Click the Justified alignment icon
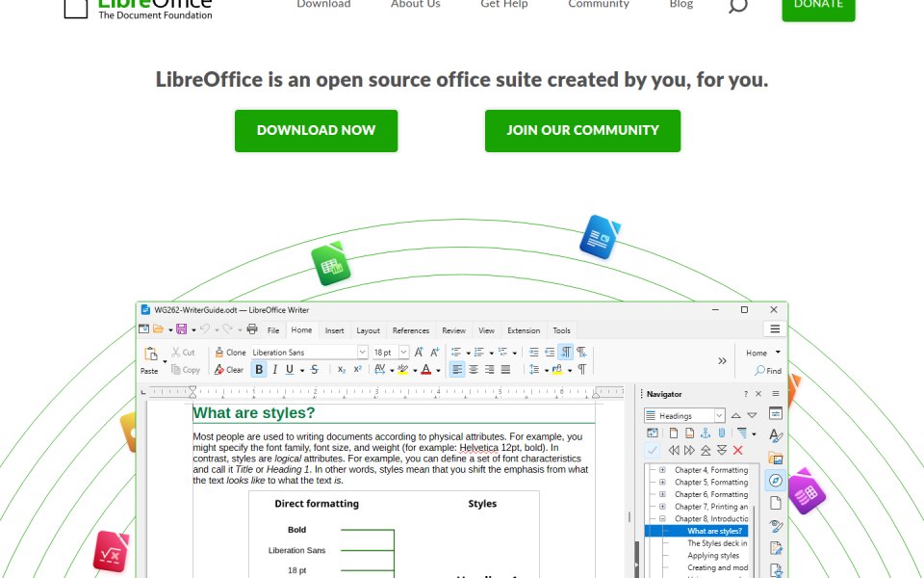Image resolution: width=924 pixels, height=578 pixels. (505, 370)
